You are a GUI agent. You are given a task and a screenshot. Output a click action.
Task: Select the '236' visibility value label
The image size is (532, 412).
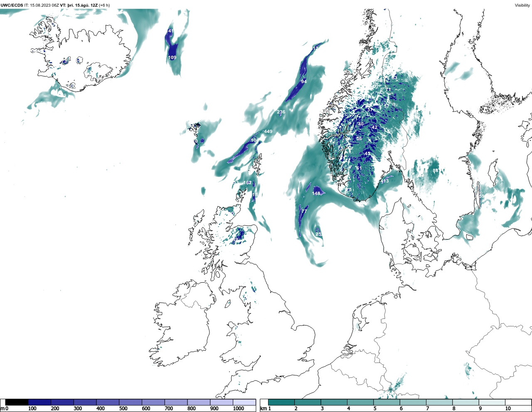pyautogui.click(x=281, y=112)
